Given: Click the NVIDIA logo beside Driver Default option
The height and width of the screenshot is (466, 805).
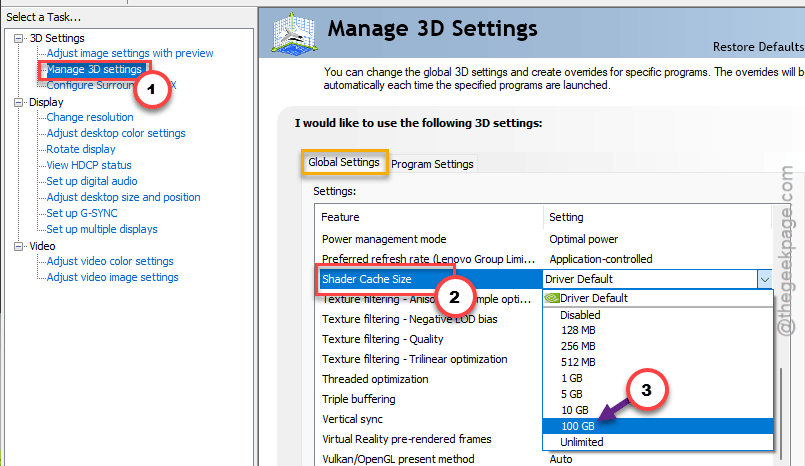Looking at the screenshot, I should pyautogui.click(x=552, y=298).
